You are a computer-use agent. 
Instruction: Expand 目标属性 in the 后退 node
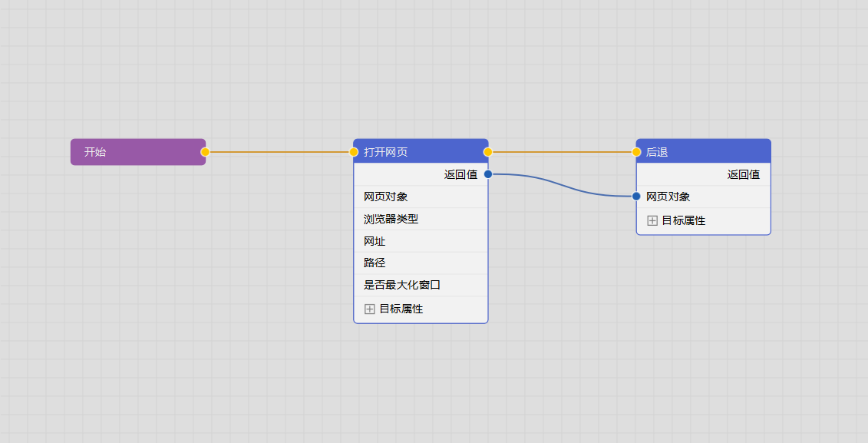click(x=652, y=220)
